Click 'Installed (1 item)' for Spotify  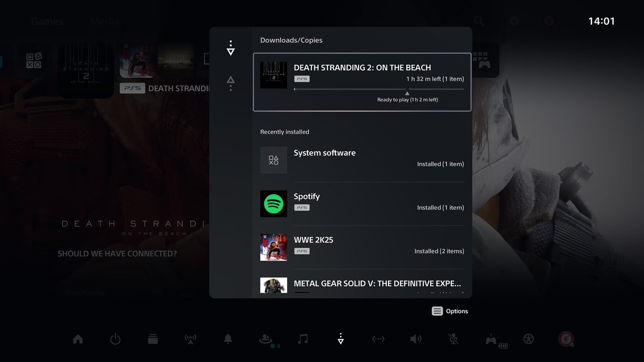pyautogui.click(x=441, y=208)
